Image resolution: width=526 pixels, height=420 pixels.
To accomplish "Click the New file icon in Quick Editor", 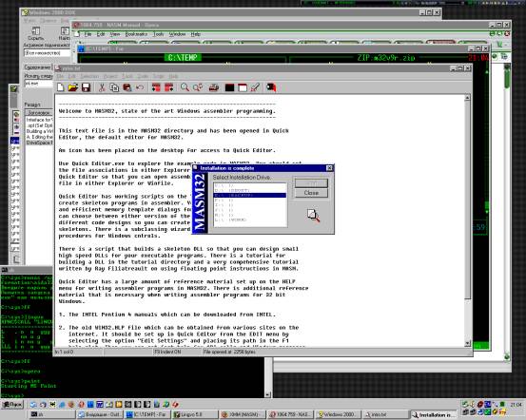I will pos(61,87).
